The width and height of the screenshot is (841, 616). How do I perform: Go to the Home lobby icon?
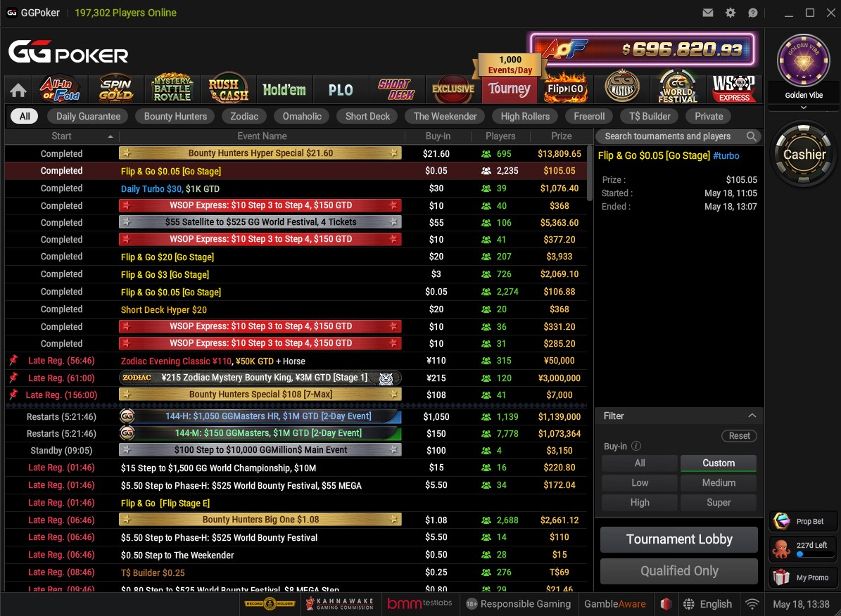pyautogui.click(x=18, y=90)
